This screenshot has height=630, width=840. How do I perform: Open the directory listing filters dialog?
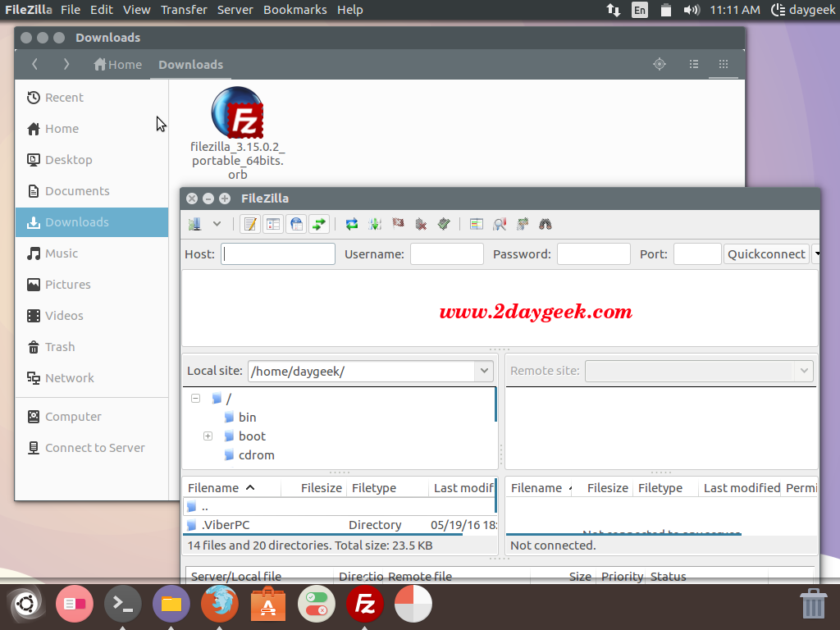coord(477,225)
